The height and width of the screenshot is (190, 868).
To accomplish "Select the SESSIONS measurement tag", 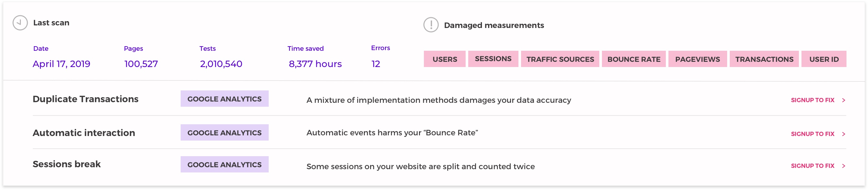I will click(x=493, y=59).
